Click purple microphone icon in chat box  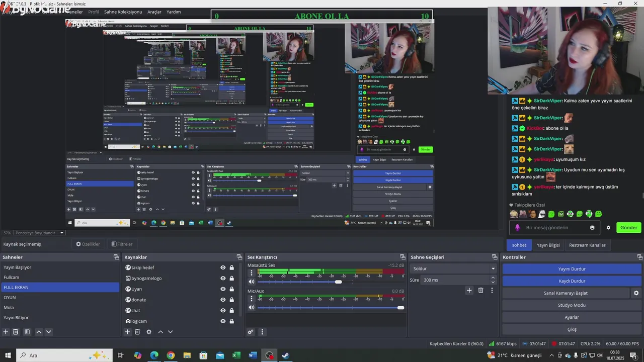tap(517, 228)
